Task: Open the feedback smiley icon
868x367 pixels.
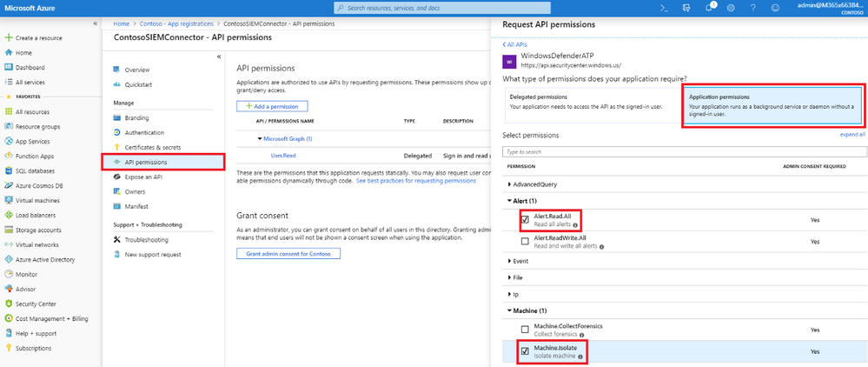Action: [776, 8]
